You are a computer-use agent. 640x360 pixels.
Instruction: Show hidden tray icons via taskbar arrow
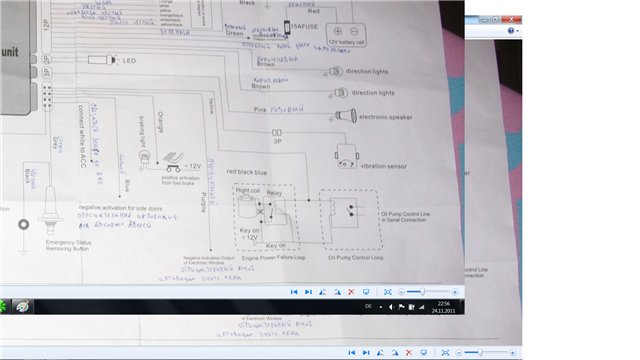(380, 307)
